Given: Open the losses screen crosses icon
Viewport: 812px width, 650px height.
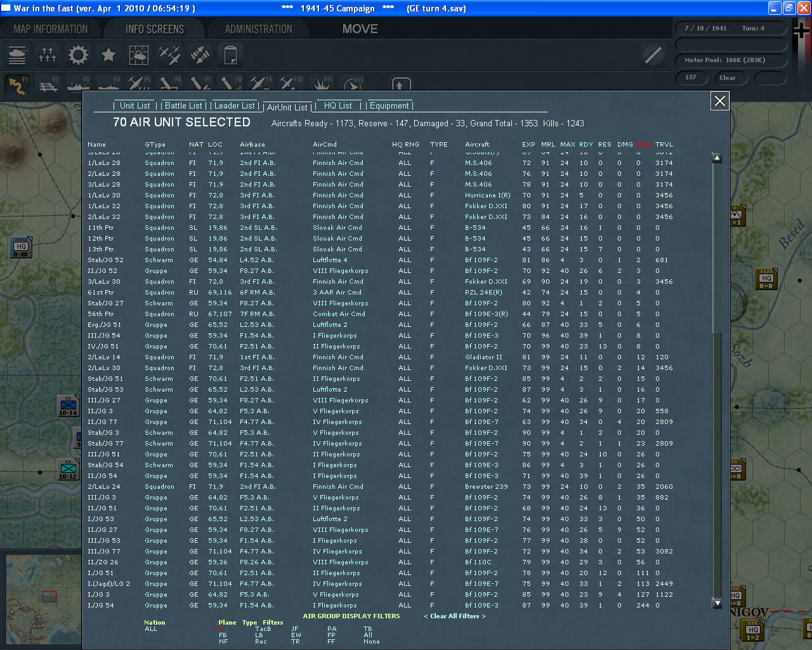Looking at the screenshot, I should [48, 55].
